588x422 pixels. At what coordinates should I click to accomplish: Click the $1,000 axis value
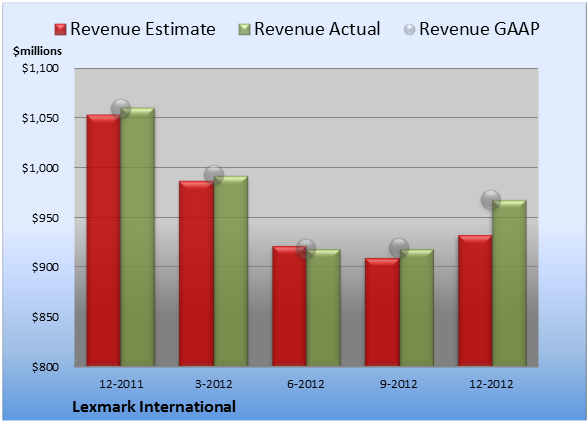click(x=40, y=168)
